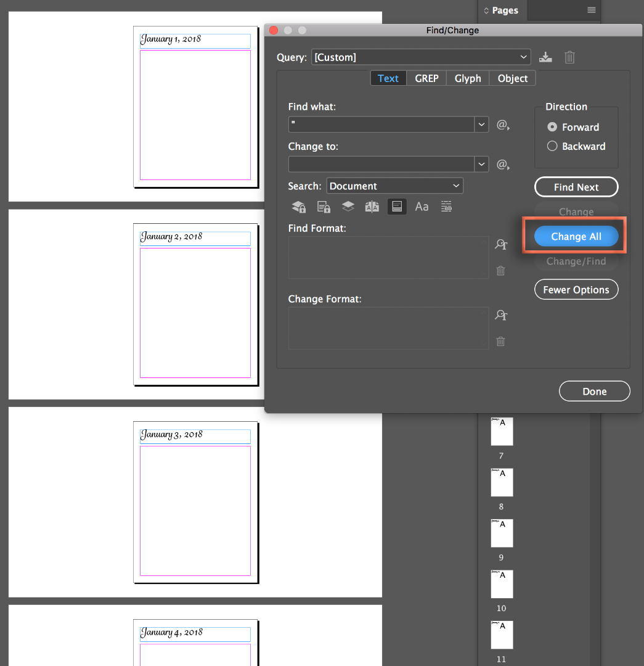Click the January 3, 2018 text frame
This screenshot has width=644, height=666.
click(195, 436)
